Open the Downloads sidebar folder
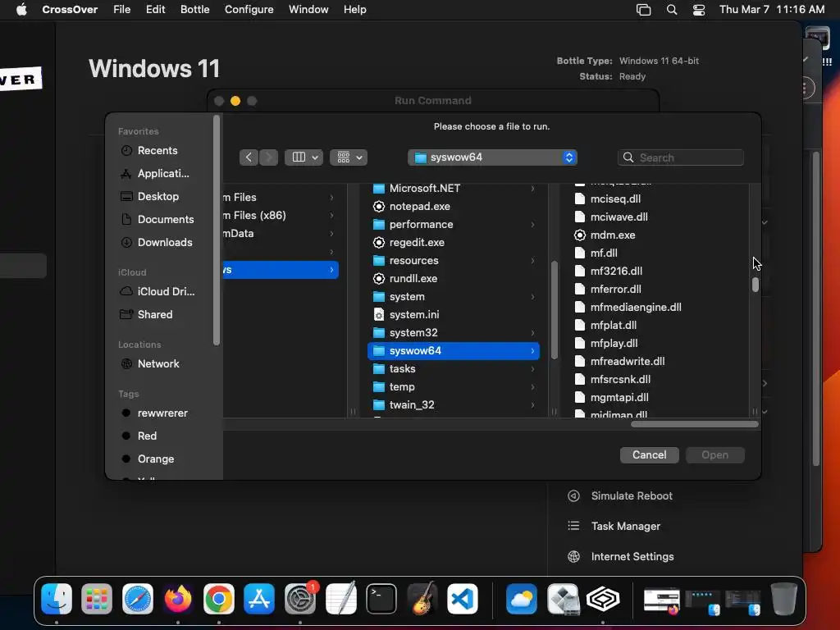Image resolution: width=840 pixels, height=630 pixels. pos(164,242)
